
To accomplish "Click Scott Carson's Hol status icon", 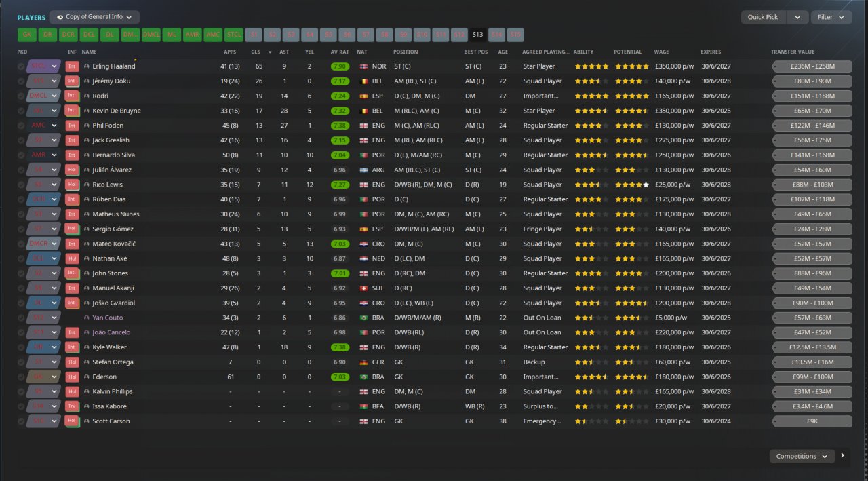I will tap(73, 421).
